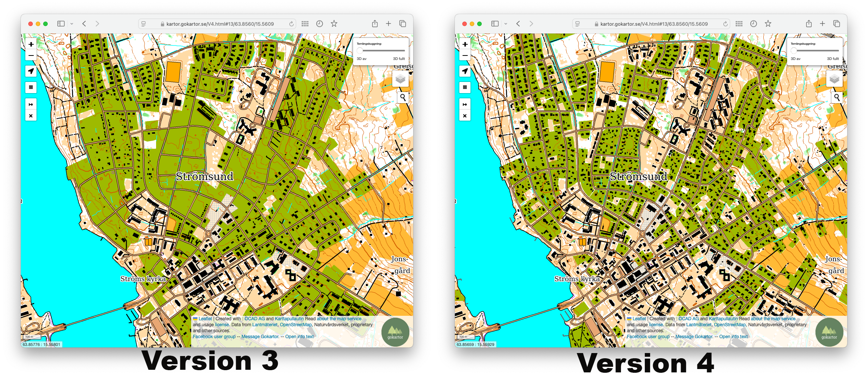Open a new tab in Version 4 window
Viewport: 868px width, 375px height.
(823, 23)
